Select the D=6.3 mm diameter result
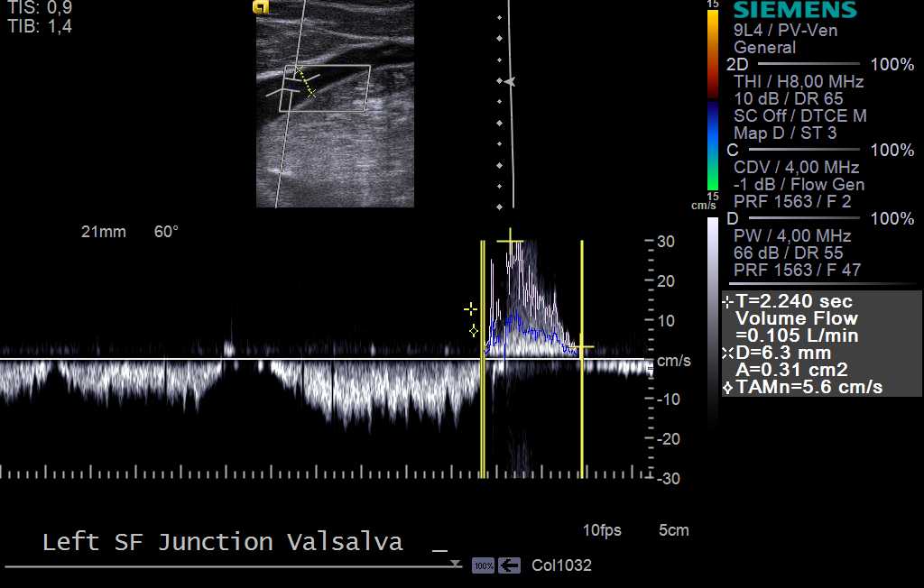The image size is (924, 588). [x=782, y=354]
